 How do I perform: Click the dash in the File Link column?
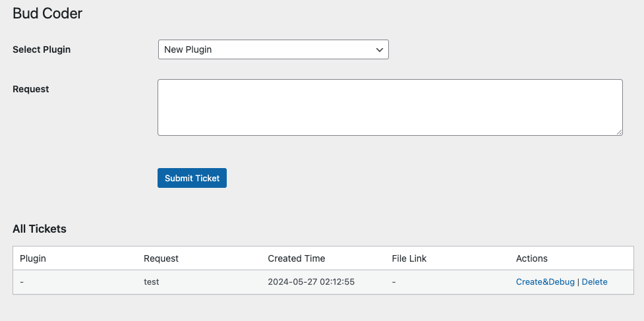pyautogui.click(x=394, y=282)
